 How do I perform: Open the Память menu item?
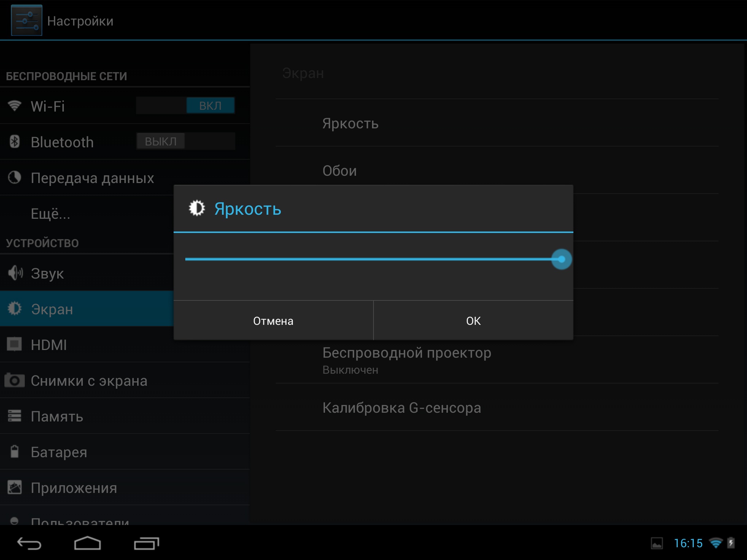pyautogui.click(x=57, y=416)
